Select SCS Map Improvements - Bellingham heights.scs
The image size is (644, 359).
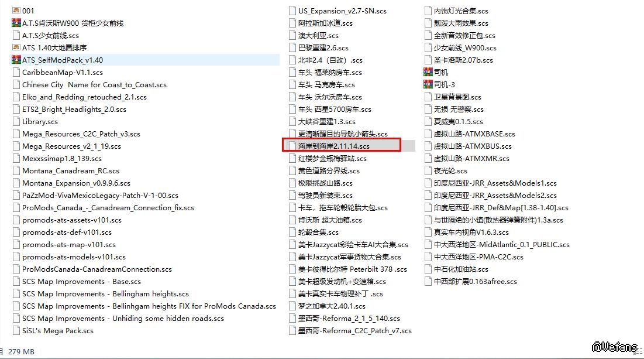pyautogui.click(x=105, y=294)
